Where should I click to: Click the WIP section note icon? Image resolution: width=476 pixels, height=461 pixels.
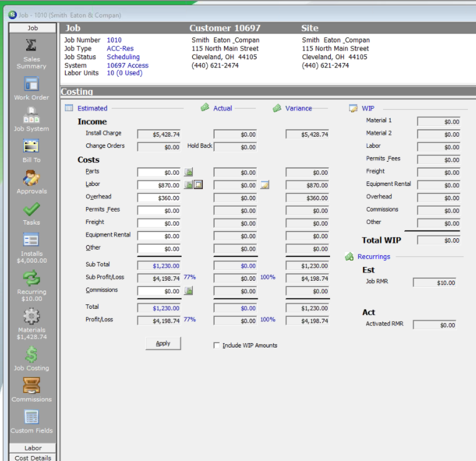[353, 108]
